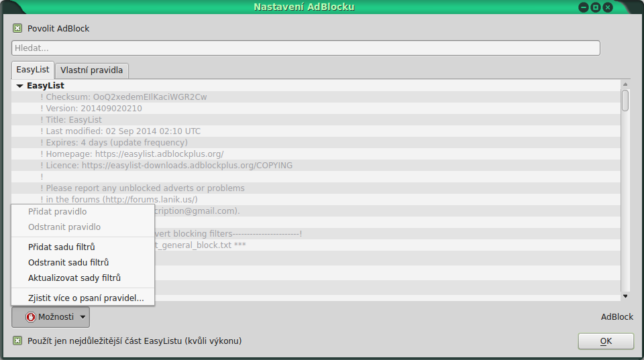
Task: Choose Aktualizovat sady filtrů menu item
Action: [83, 278]
